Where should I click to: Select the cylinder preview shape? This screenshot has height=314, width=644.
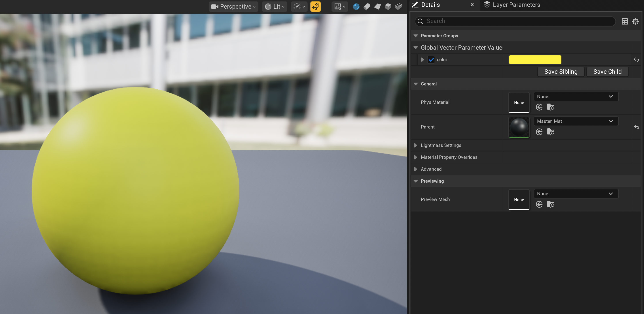click(x=367, y=6)
